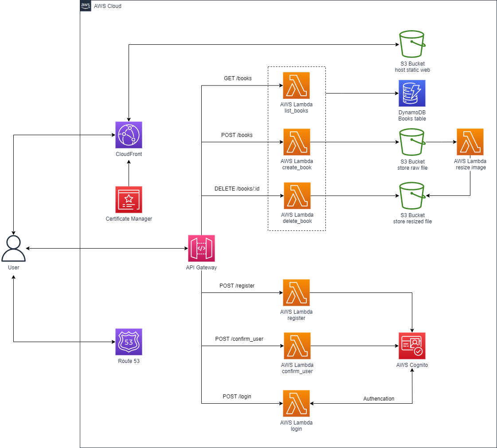Select the 'store raw file' caption
This screenshot has width=497, height=448.
[412, 168]
